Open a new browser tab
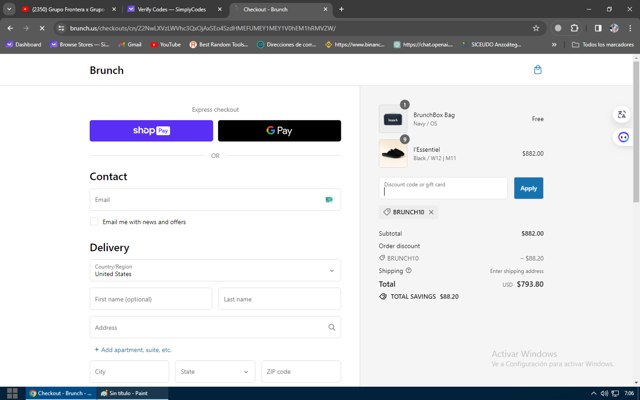 pos(341,9)
